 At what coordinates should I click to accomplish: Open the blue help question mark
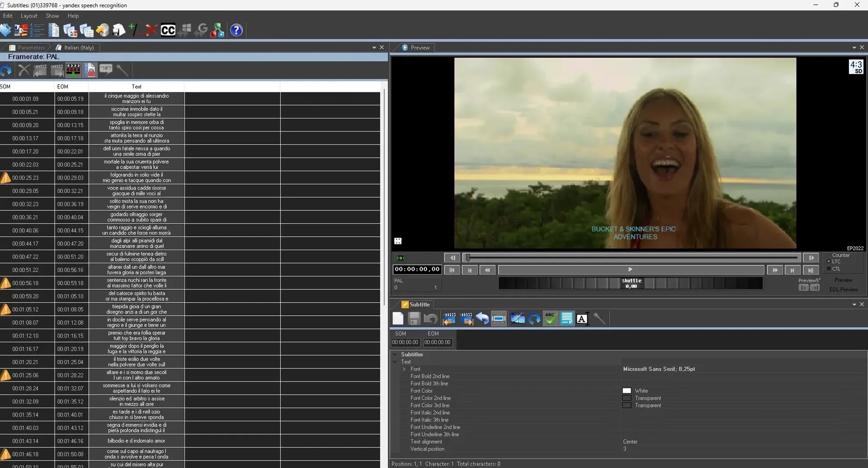[x=236, y=30]
